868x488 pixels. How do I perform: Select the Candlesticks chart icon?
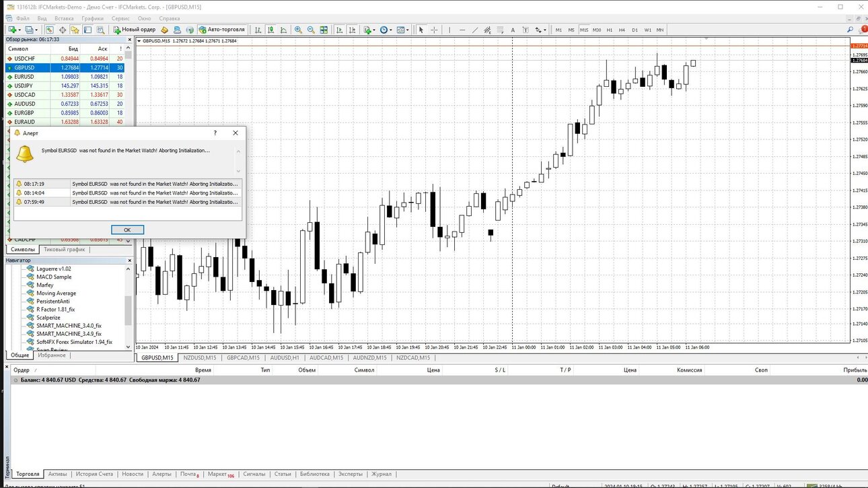270,30
